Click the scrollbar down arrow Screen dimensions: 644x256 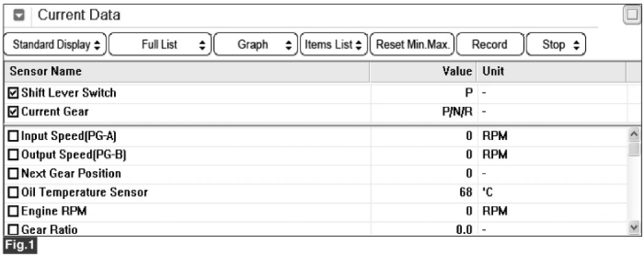pyautogui.click(x=634, y=227)
